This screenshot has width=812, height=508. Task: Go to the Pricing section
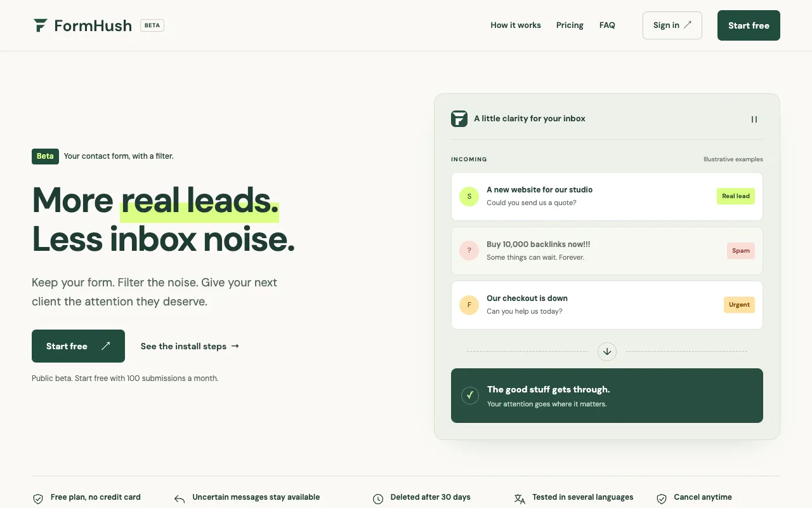point(570,25)
